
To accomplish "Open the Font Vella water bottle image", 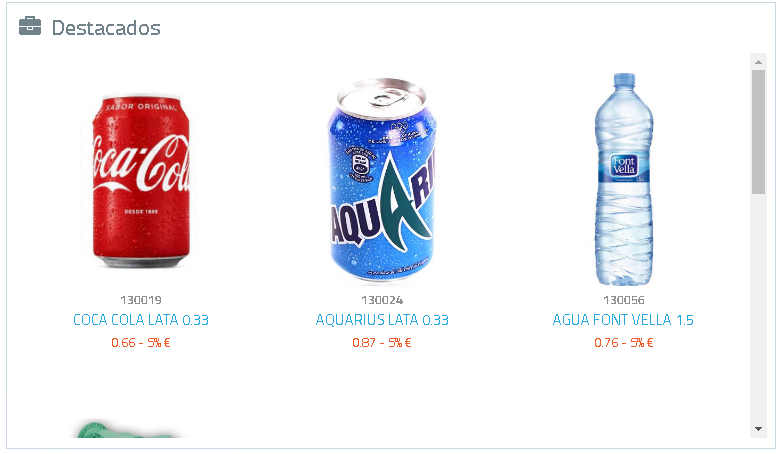I will click(624, 179).
